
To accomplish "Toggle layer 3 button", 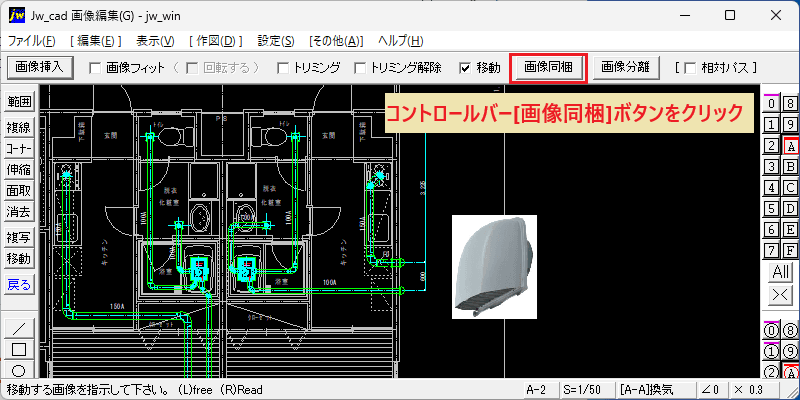I will click(772, 167).
